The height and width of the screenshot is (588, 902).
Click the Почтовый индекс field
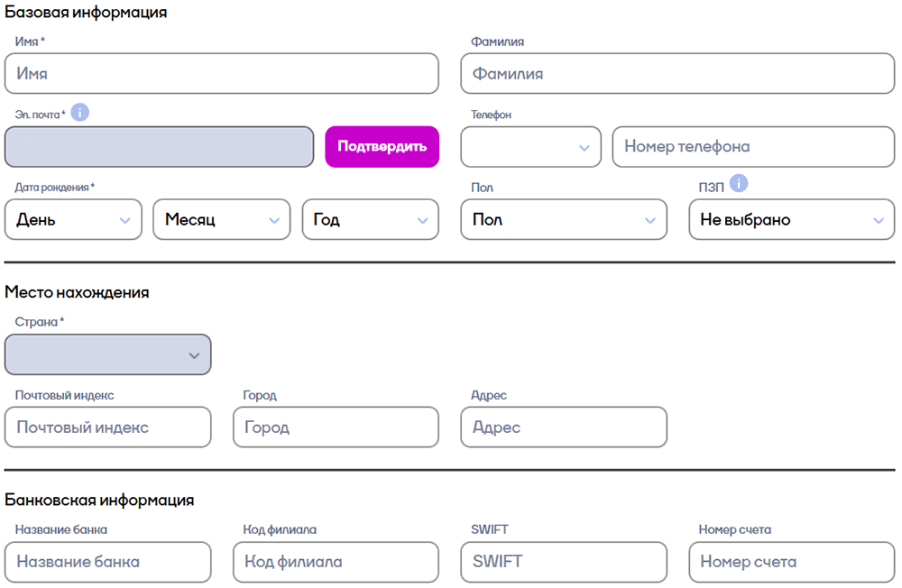[107, 427]
